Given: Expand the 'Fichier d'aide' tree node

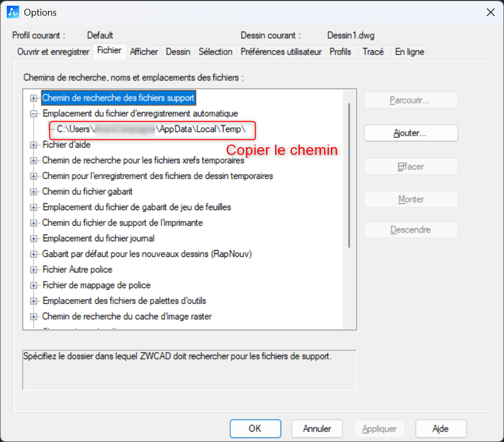Looking at the screenshot, I should pyautogui.click(x=34, y=145).
